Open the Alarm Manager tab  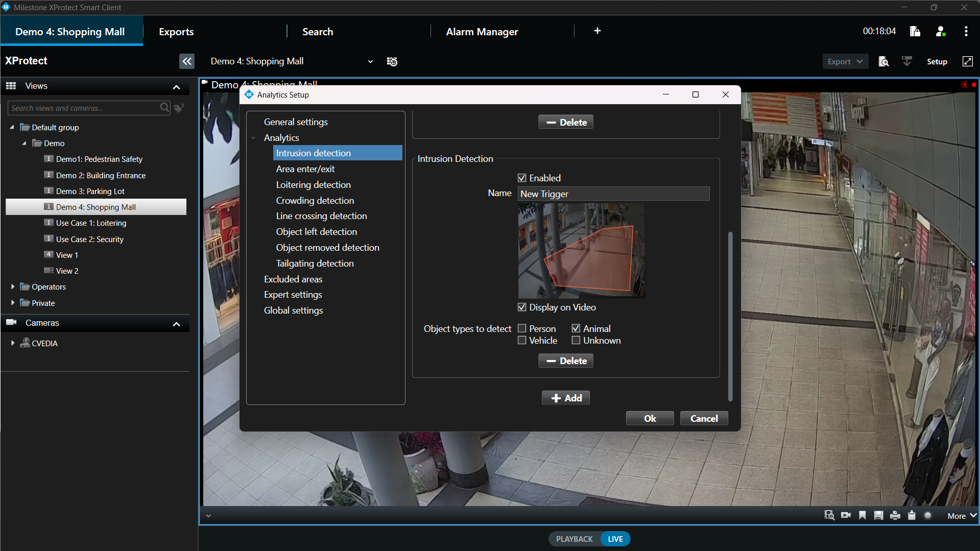482,32
